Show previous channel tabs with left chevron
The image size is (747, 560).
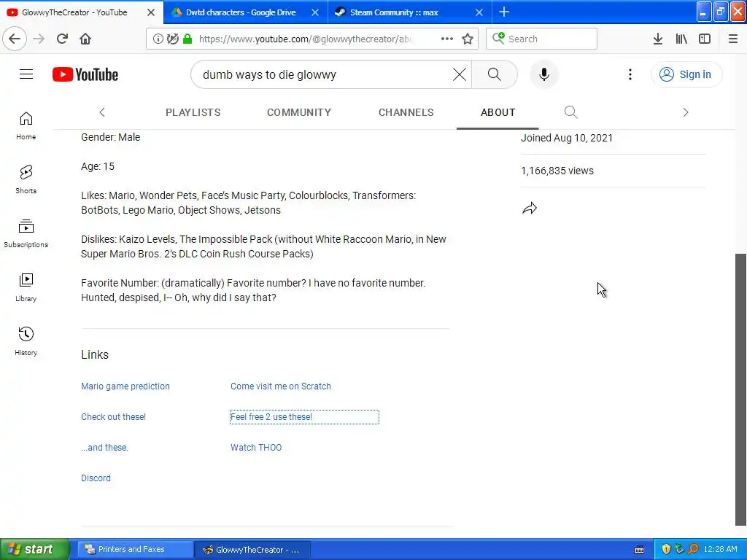[102, 112]
